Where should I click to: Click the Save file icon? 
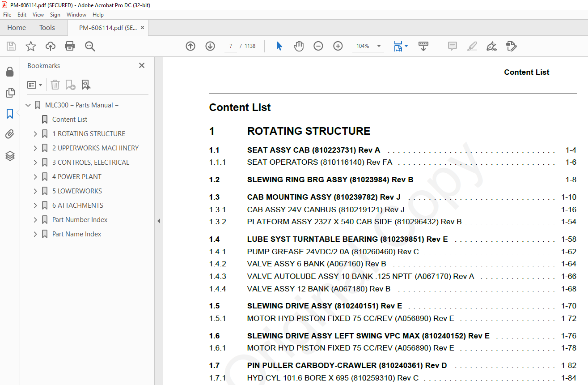tap(11, 46)
